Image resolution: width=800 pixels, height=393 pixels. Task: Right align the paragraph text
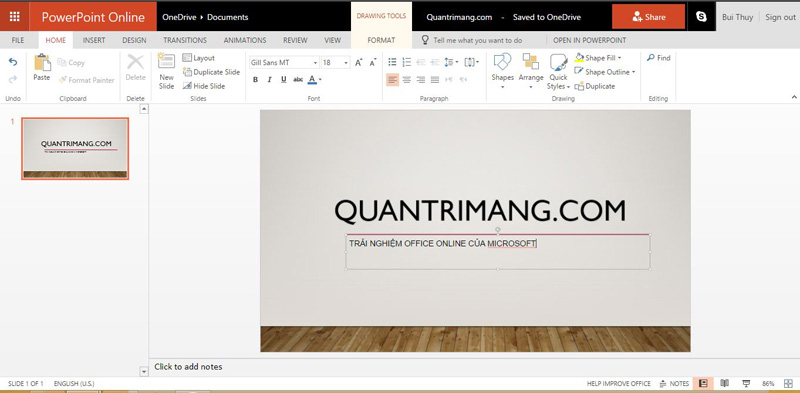[421, 80]
